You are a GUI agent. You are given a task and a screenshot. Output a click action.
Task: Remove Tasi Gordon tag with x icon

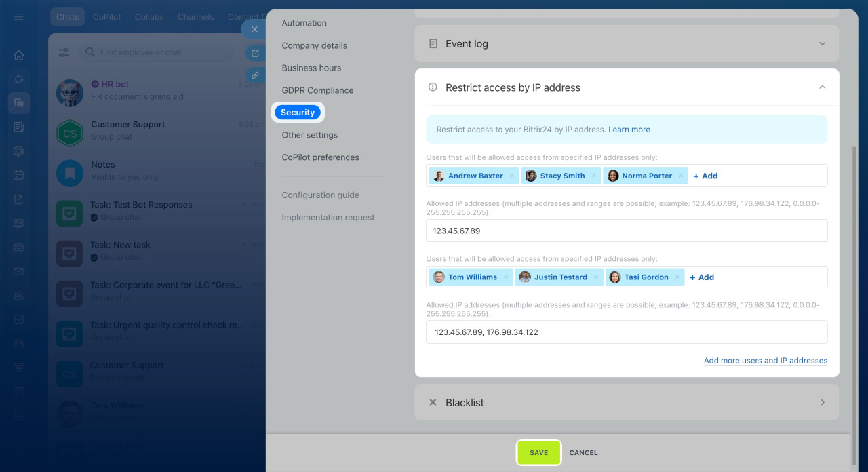point(677,277)
